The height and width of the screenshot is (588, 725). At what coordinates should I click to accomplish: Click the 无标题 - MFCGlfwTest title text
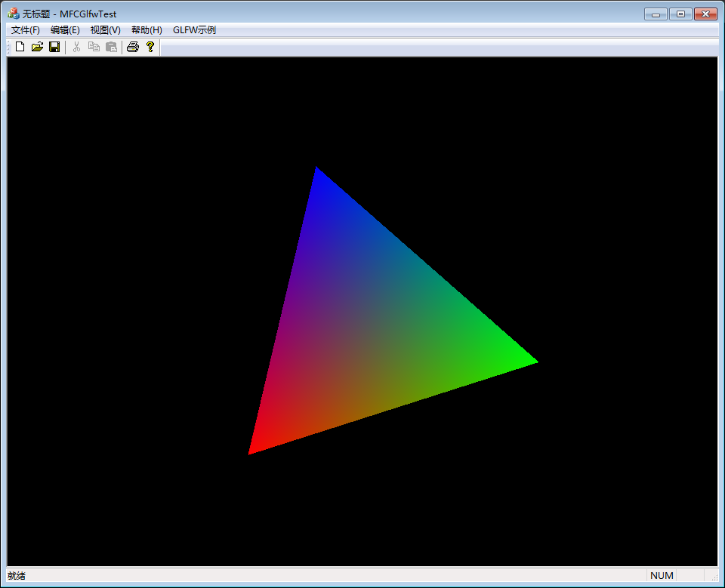(69, 14)
